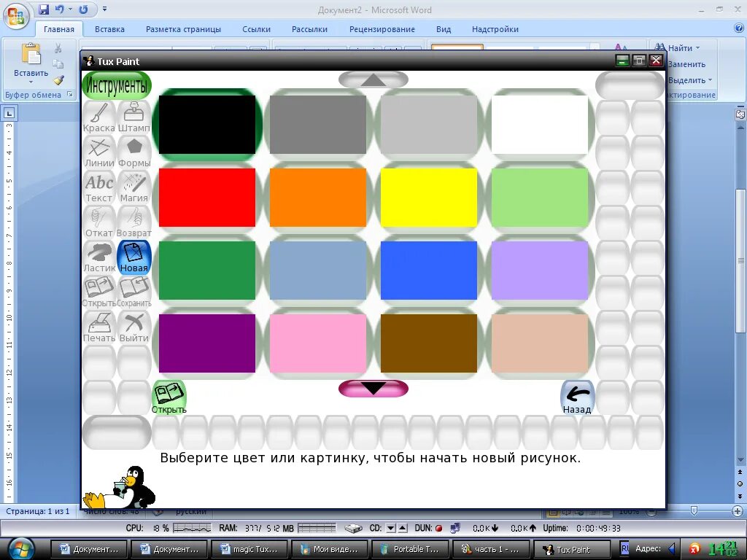Choose the black background color
747x560 pixels.
pos(206,125)
